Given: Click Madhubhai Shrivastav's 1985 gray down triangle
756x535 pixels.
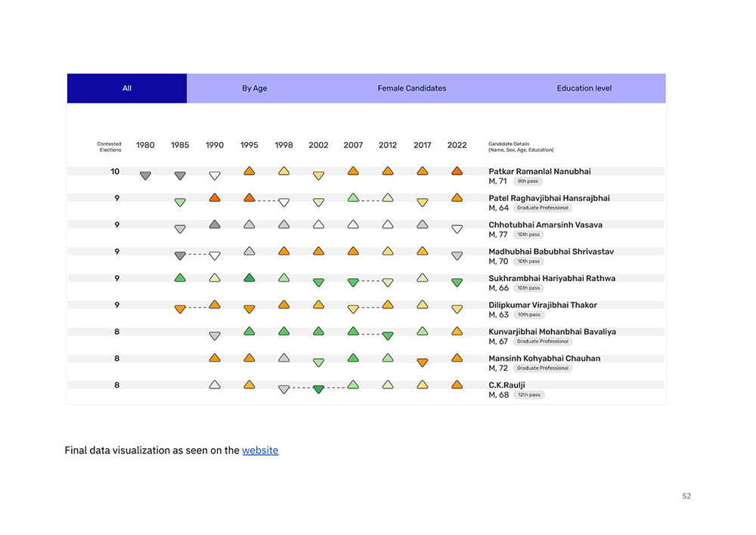Looking at the screenshot, I should point(180,256).
